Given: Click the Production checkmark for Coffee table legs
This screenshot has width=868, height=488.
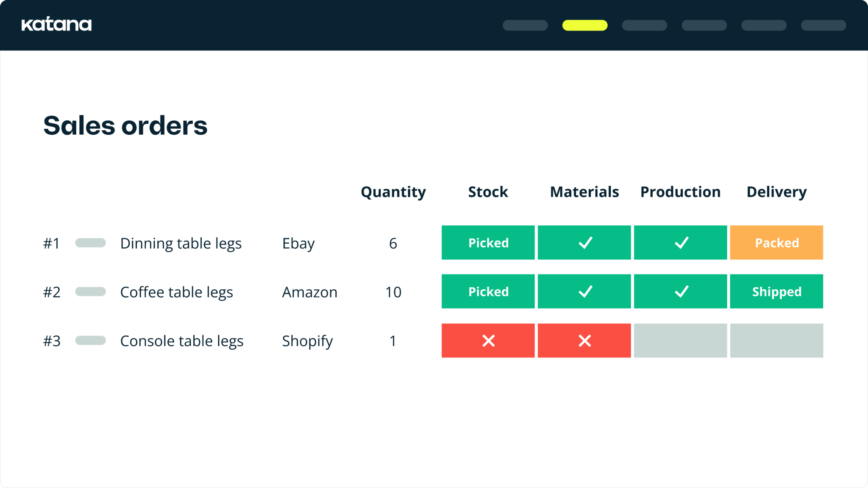Looking at the screenshot, I should pos(680,291).
